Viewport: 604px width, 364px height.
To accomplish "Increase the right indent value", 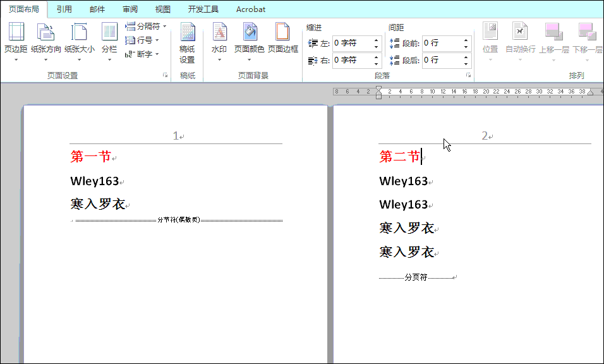I will 377,57.
